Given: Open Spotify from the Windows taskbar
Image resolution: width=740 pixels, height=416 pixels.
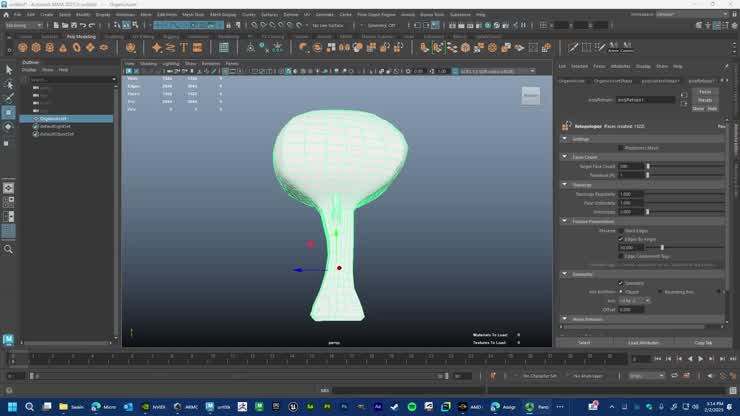Looking at the screenshot, I should coord(412,407).
